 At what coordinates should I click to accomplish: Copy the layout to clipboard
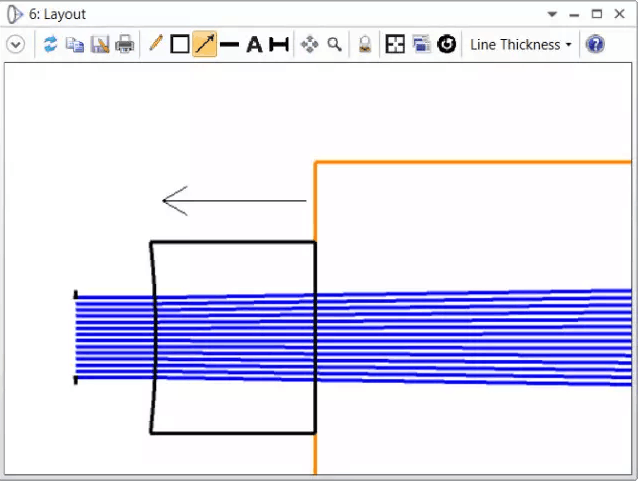[x=74, y=45]
